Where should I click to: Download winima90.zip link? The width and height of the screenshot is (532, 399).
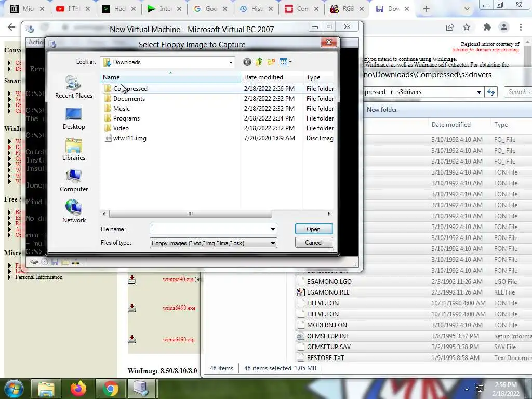[178, 279]
